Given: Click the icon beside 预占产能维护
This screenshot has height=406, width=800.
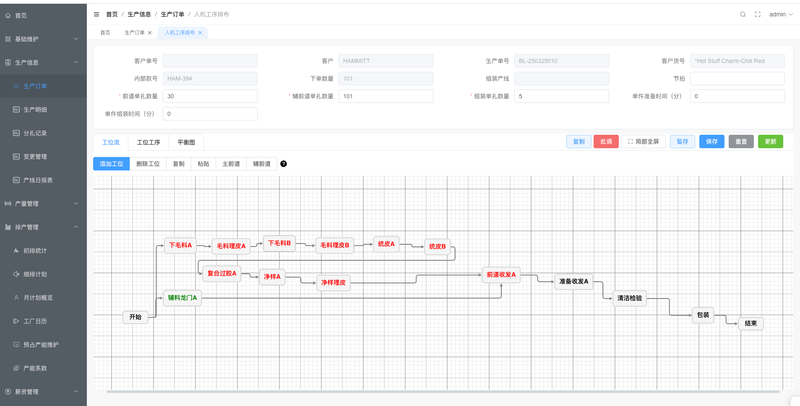Looking at the screenshot, I should click(16, 344).
